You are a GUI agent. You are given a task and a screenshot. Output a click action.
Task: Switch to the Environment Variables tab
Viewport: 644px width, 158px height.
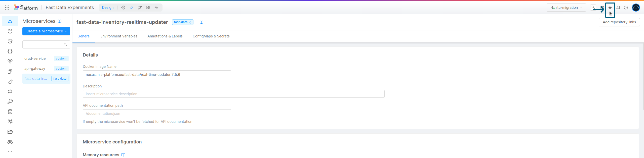119,36
